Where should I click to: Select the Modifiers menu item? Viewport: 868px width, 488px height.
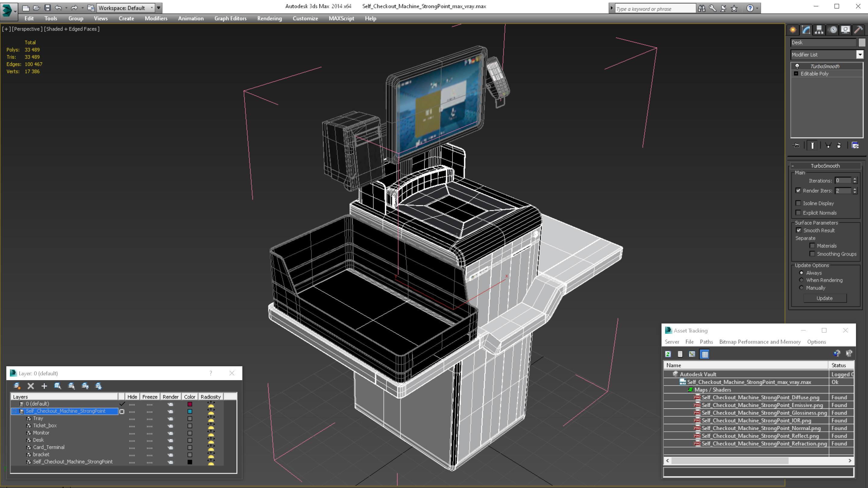[155, 18]
